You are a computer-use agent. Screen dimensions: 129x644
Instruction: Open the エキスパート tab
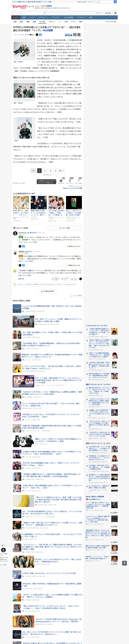[x=43, y=17]
